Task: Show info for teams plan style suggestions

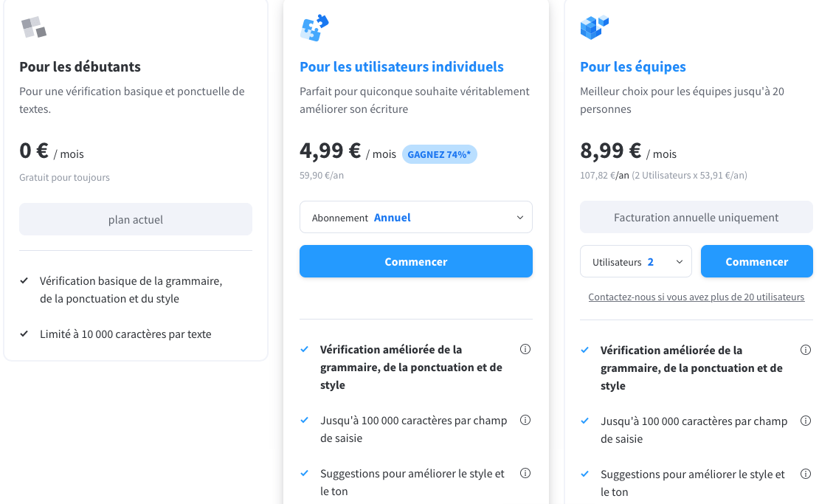Action: tap(806, 474)
